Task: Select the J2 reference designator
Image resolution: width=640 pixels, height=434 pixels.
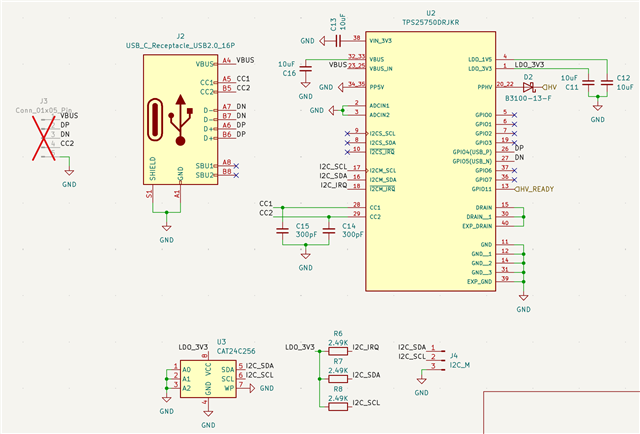Action: pos(180,36)
